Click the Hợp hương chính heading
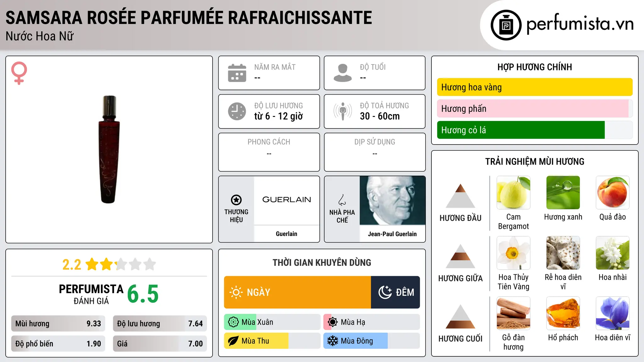This screenshot has width=644, height=362. 535,67
